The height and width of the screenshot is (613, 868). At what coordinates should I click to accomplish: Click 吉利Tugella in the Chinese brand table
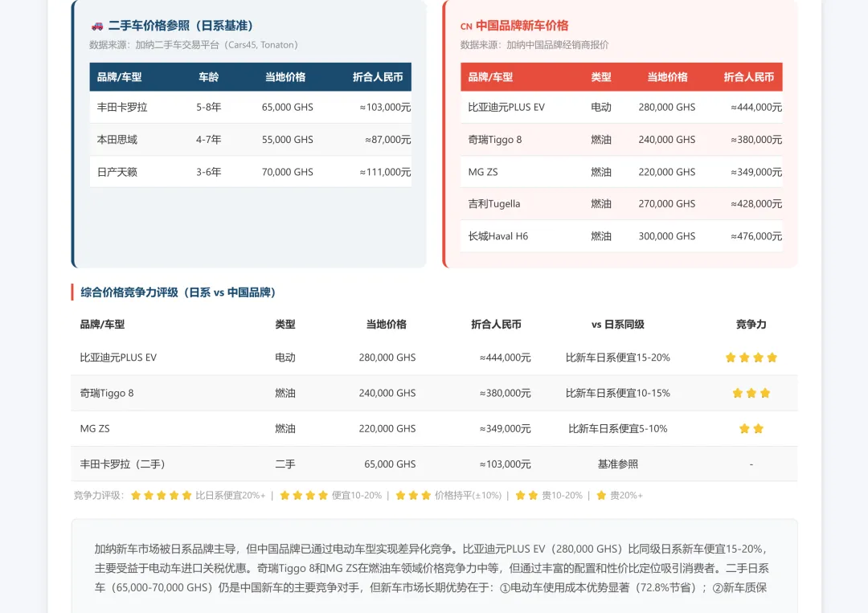coord(493,203)
